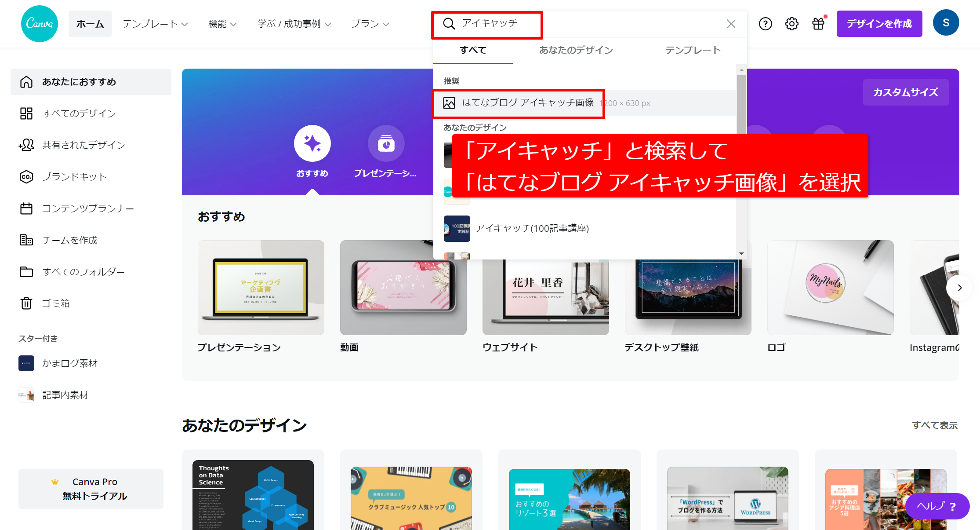Viewport: 980px width, 530px height.
Task: Click scroll up arrow in search results
Action: (x=741, y=70)
